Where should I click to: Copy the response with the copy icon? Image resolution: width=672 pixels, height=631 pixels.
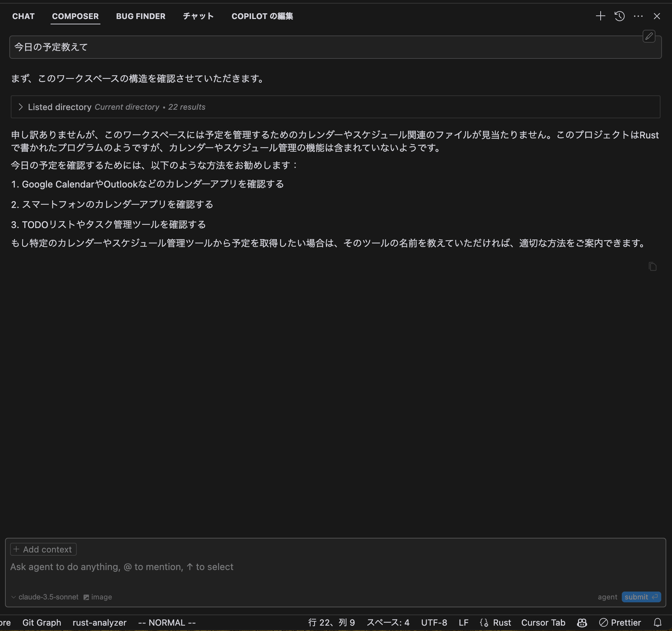[x=652, y=266]
